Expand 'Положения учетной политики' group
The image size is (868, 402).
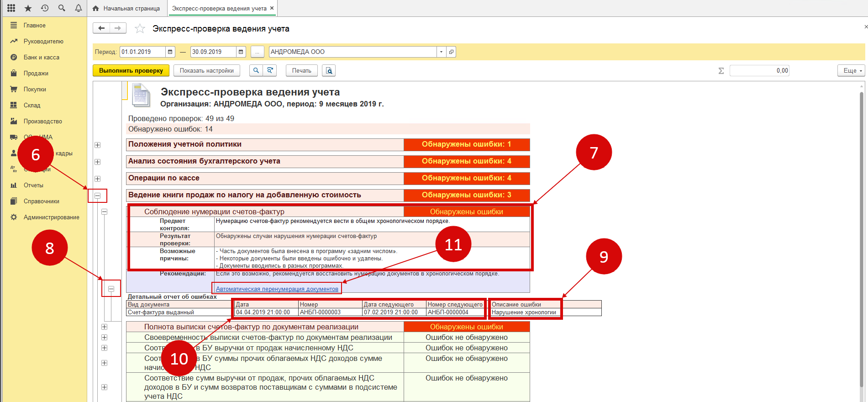pyautogui.click(x=97, y=145)
